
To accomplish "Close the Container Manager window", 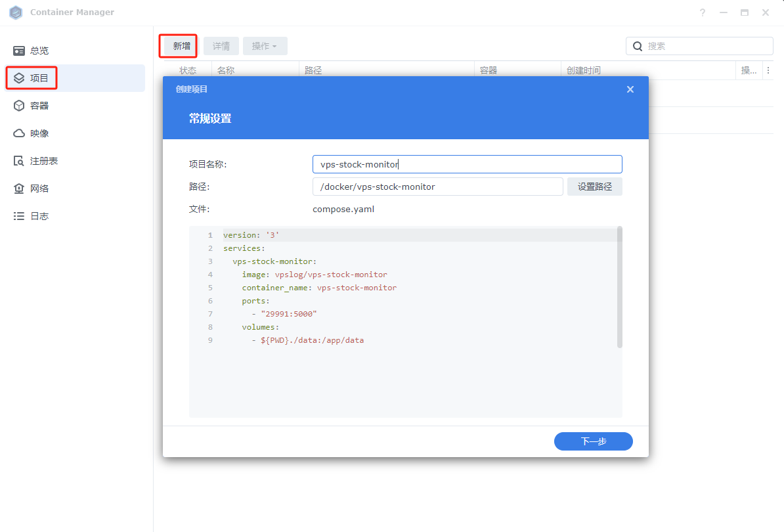I will point(766,12).
